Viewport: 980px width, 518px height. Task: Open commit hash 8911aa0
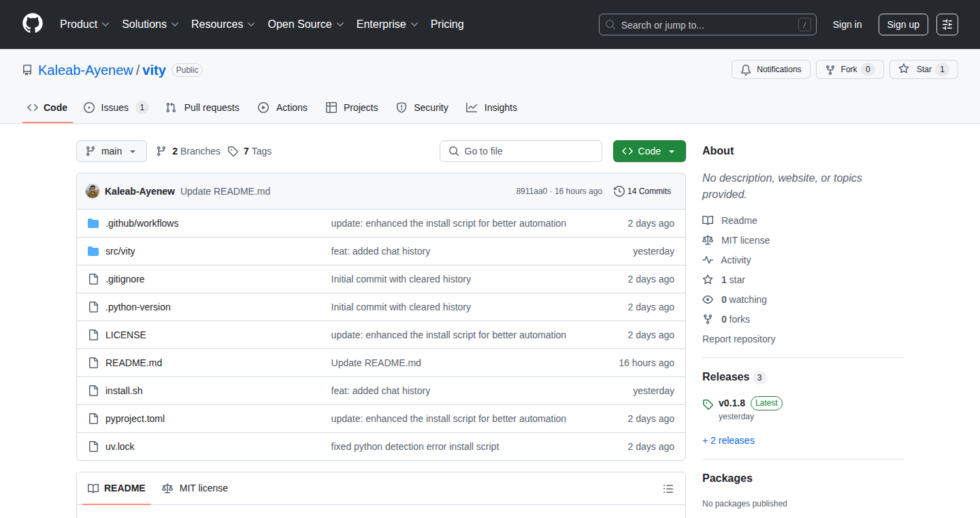coord(532,191)
